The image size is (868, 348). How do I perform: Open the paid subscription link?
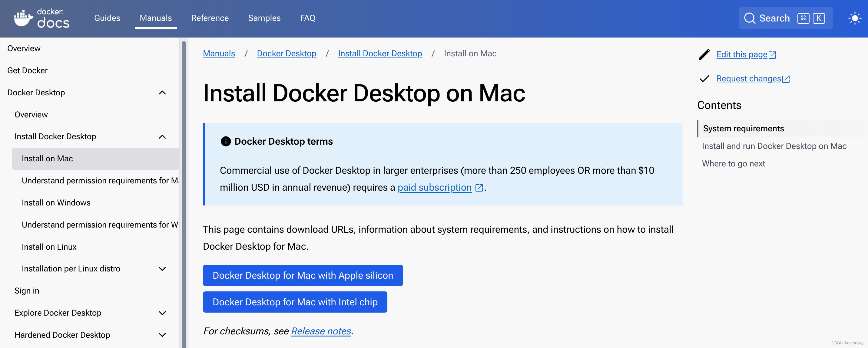pos(435,187)
